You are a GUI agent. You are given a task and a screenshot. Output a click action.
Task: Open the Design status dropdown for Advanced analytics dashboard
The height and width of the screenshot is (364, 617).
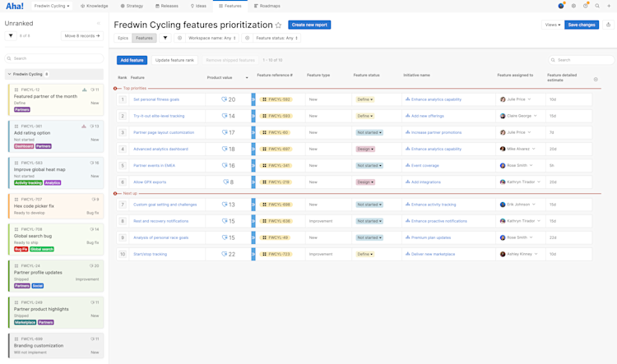pos(365,149)
